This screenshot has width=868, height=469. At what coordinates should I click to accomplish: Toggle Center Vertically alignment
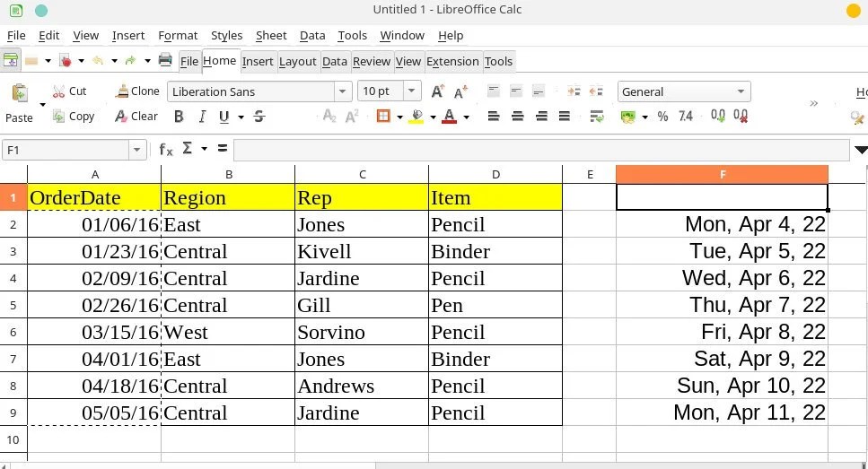click(516, 91)
